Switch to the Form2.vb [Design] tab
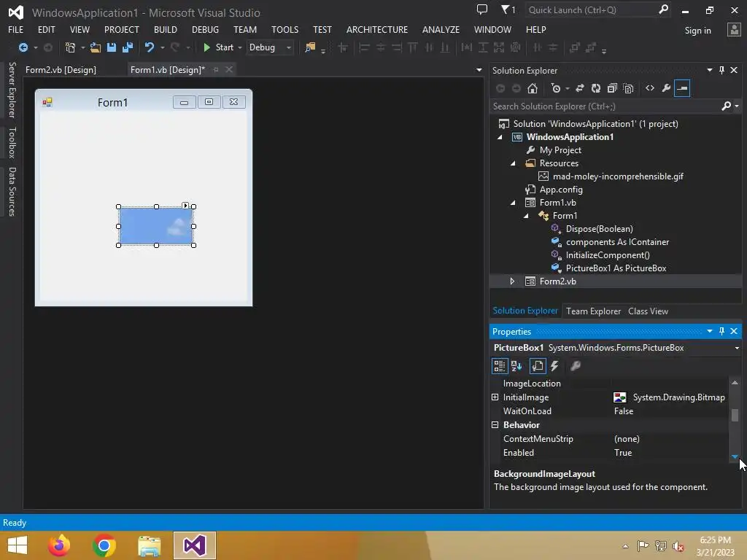 coord(61,69)
